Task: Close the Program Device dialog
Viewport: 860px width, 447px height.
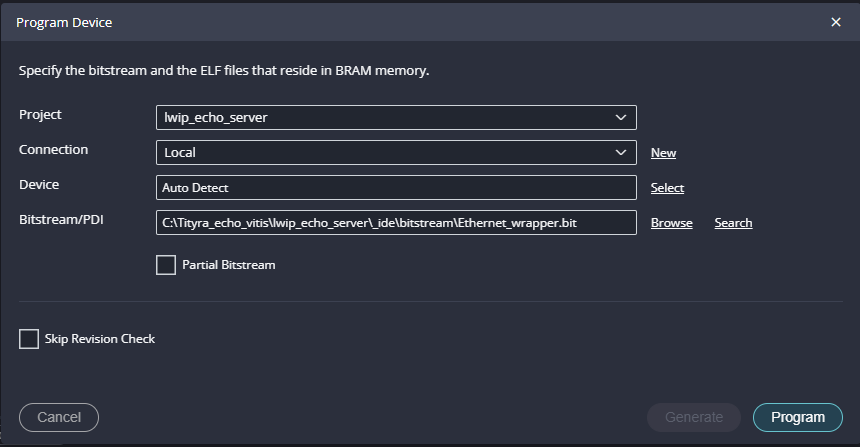Action: (836, 22)
